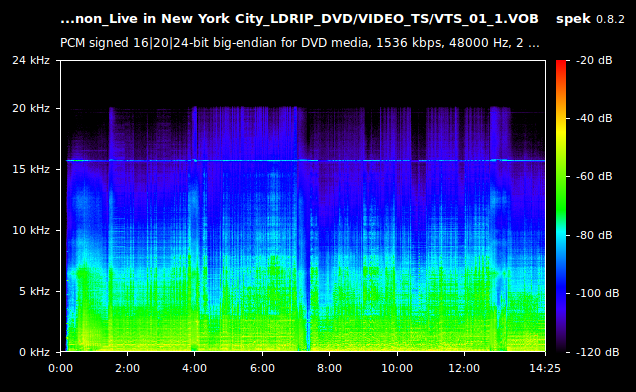Image resolution: width=636 pixels, height=392 pixels.
Task: Click the 2:00 time axis label
Action: click(127, 368)
